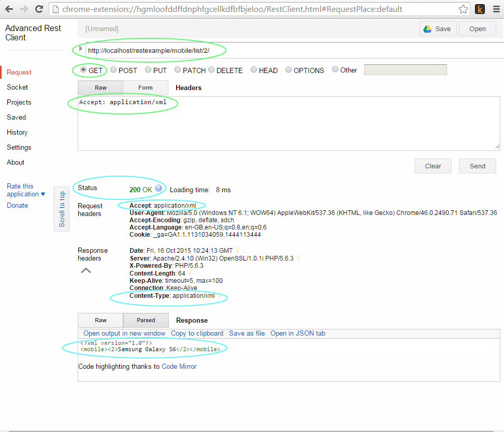The width and height of the screenshot is (504, 432).
Task: Click the Google Drive icon on the Save button
Action: pos(427,28)
